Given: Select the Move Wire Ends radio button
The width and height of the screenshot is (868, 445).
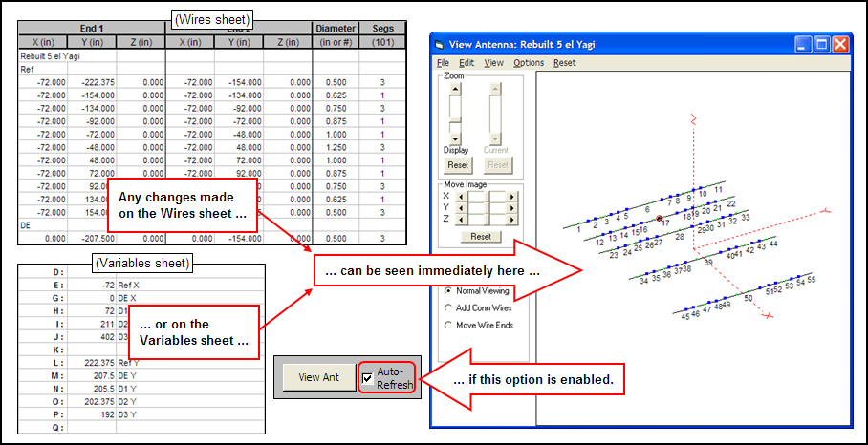Looking at the screenshot, I should [448, 325].
